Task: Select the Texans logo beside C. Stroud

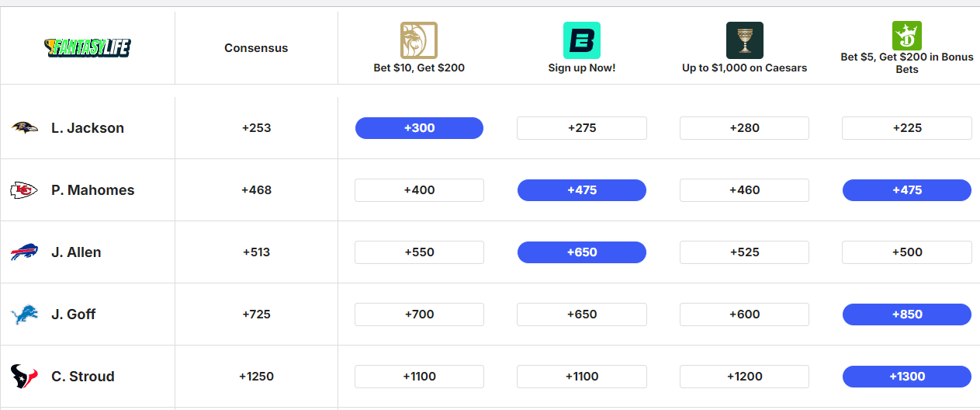Action: [24, 377]
